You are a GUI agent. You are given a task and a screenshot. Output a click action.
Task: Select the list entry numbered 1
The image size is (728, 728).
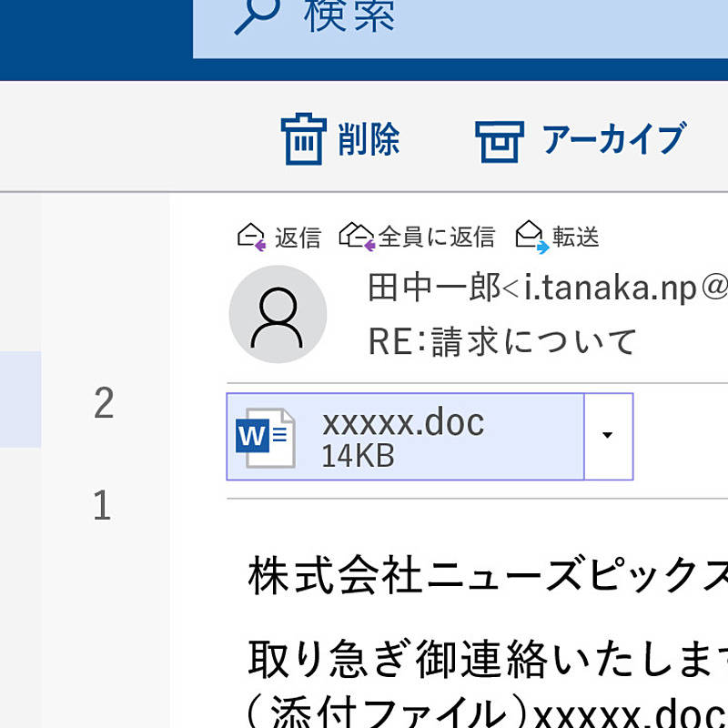(x=103, y=506)
